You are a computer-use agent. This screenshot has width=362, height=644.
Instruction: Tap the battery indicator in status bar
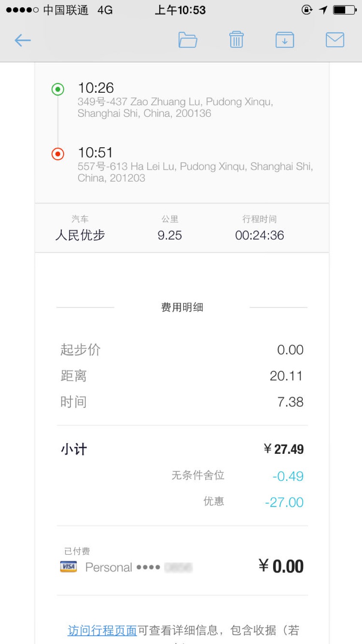[344, 10]
